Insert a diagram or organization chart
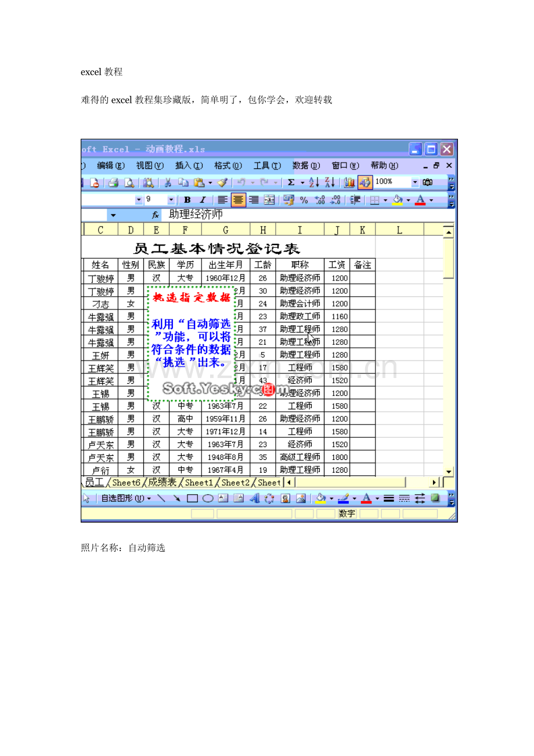Image resolution: width=534 pixels, height=756 pixels. point(269,498)
